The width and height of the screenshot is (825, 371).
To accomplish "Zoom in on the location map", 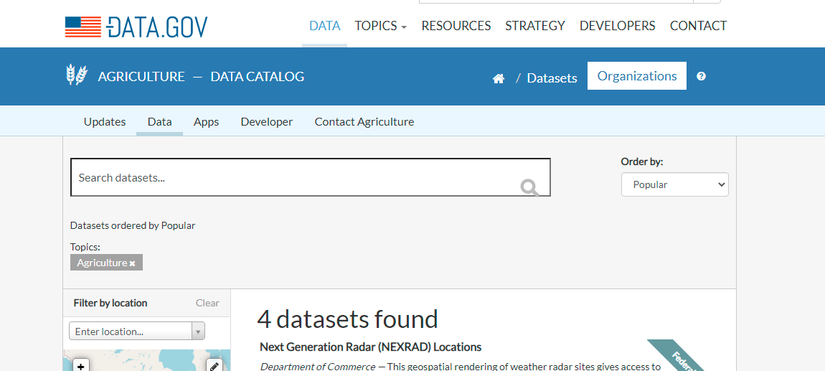I will click(x=81, y=366).
